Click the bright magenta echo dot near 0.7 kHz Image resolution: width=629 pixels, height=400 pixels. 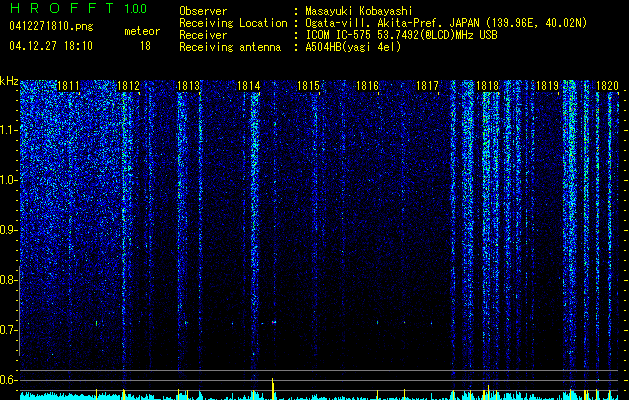click(274, 322)
